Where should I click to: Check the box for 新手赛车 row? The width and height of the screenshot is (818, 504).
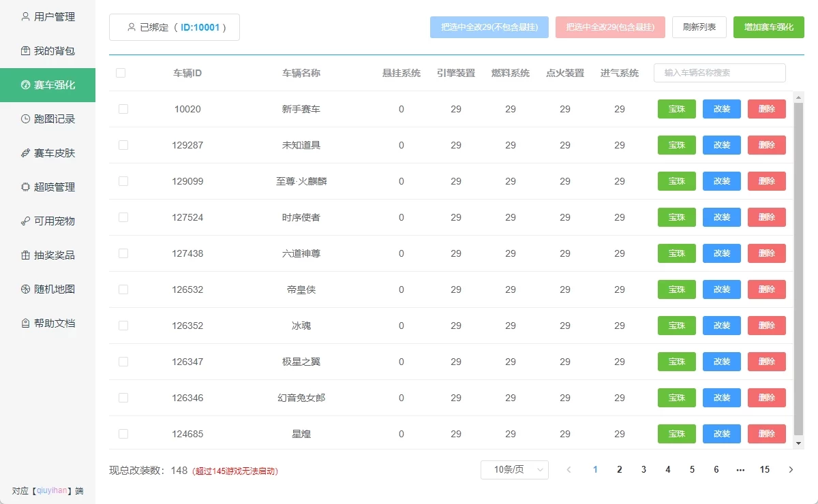pos(123,109)
